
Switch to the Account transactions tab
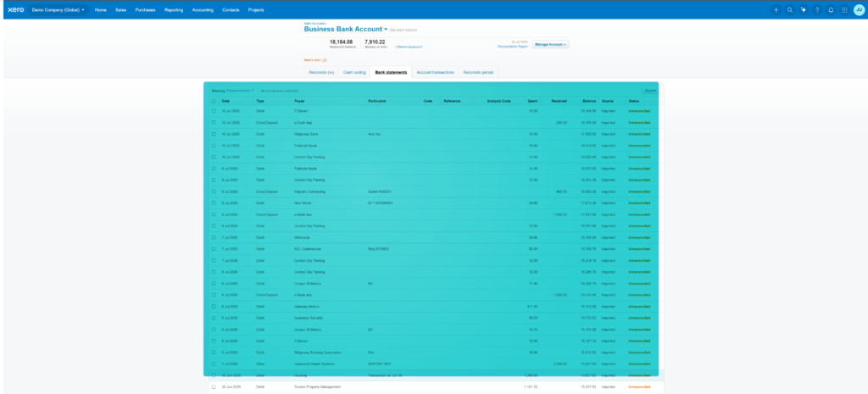click(x=435, y=72)
